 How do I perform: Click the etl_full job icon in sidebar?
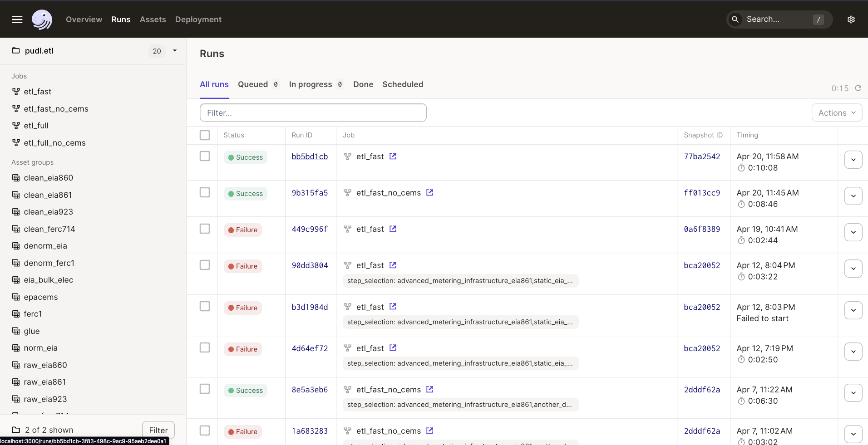[x=16, y=126]
